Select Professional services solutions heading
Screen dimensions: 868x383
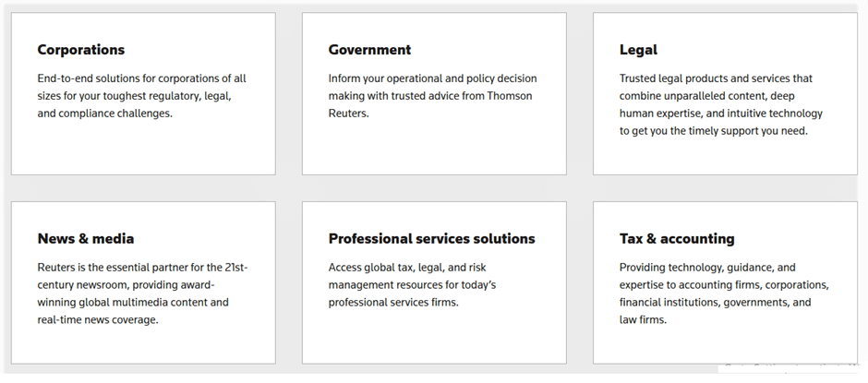pyautogui.click(x=432, y=238)
